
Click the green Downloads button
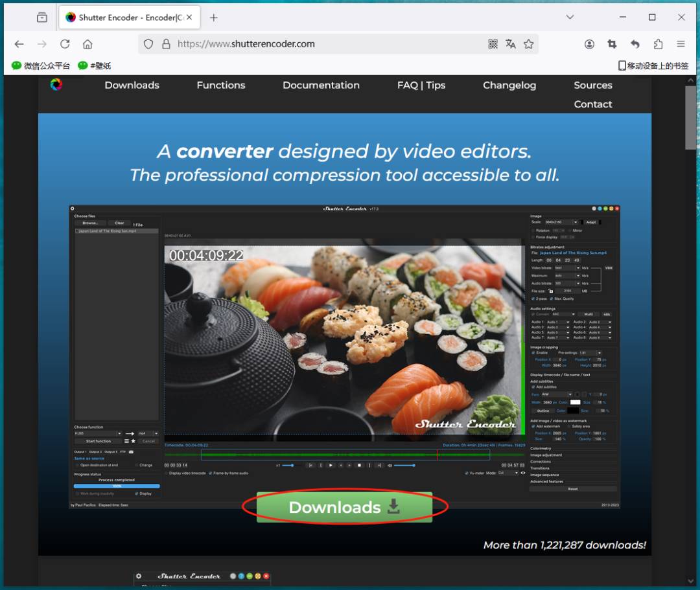[x=344, y=507]
